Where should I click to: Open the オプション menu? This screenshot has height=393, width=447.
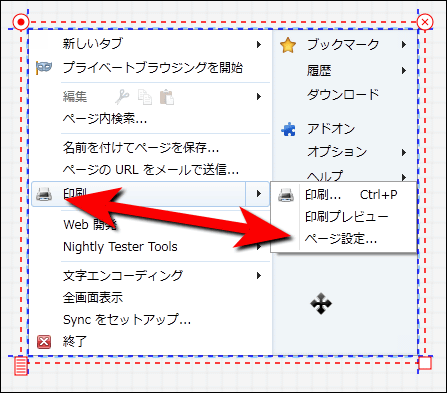(x=337, y=152)
